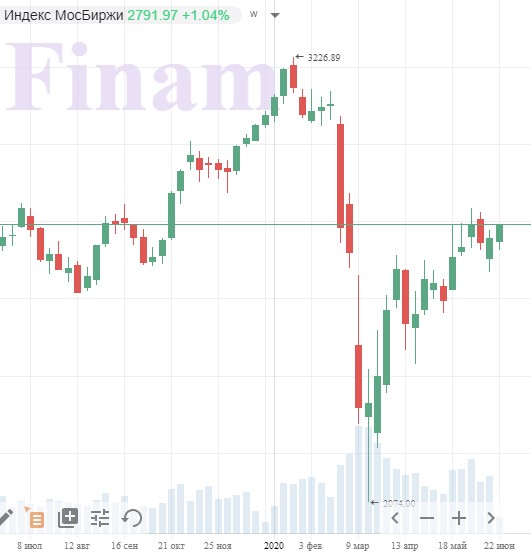
Task: Select the 9 мар date axis label
Action: [x=358, y=545]
